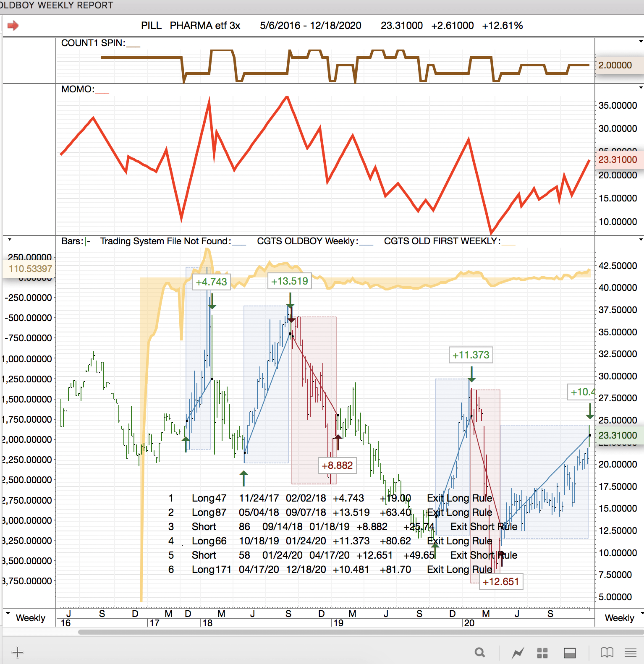Click the Long87 entry in trade row 2

click(x=209, y=512)
